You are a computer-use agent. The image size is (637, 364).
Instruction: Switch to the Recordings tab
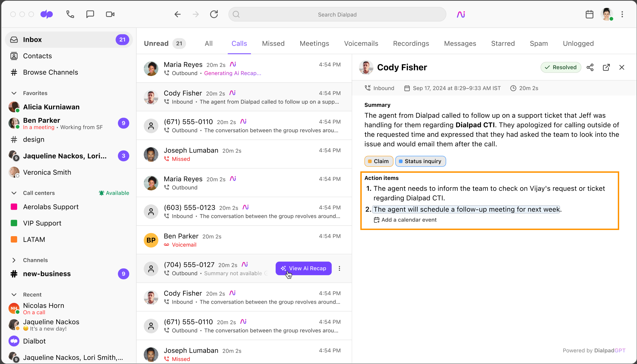pyautogui.click(x=411, y=44)
